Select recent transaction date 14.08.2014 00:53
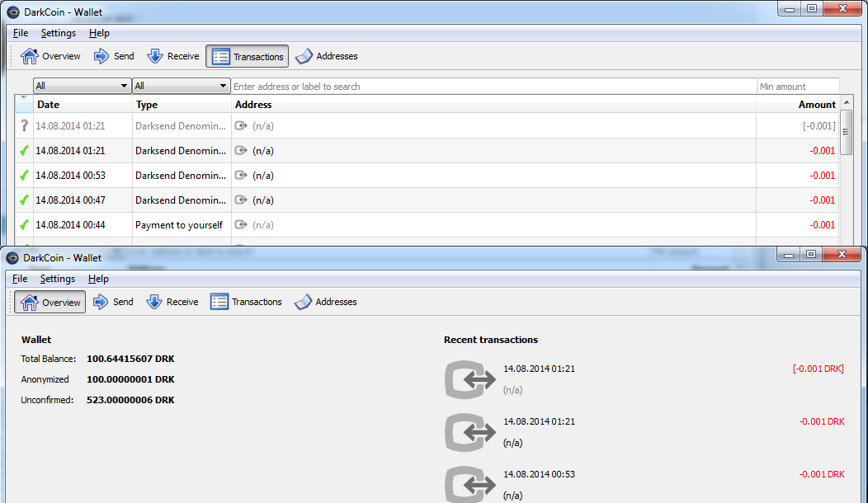This screenshot has width=868, height=503. pyautogui.click(x=539, y=474)
